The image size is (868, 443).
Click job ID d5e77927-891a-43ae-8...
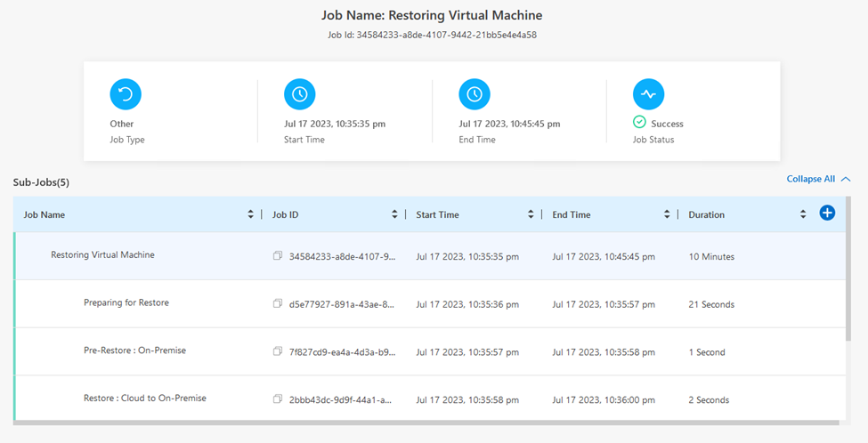(x=342, y=304)
